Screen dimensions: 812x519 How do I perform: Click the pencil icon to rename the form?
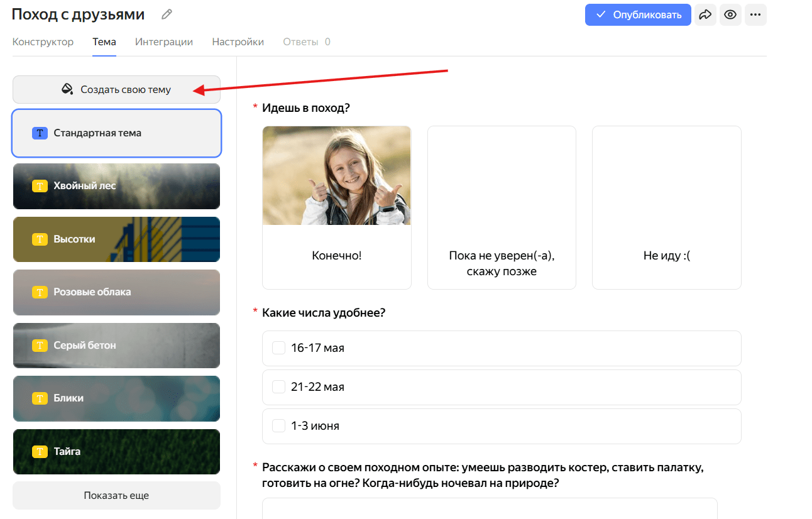(x=167, y=14)
